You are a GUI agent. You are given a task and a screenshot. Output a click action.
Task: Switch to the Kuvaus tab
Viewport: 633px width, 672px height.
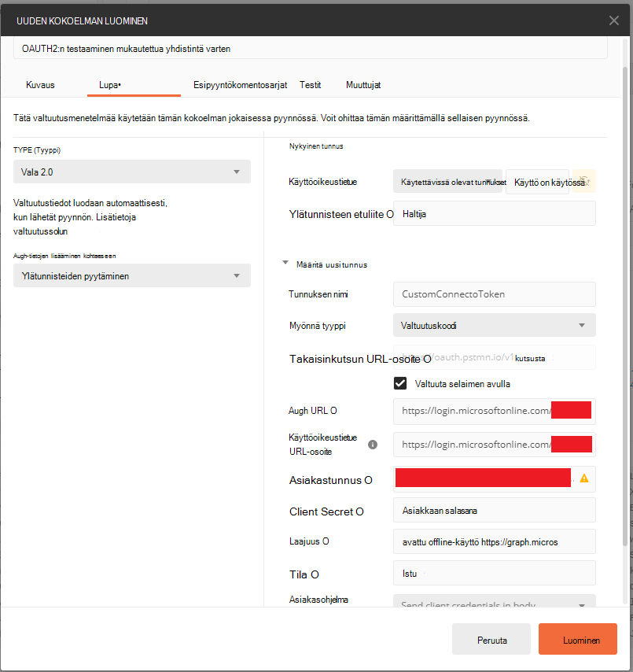tap(40, 85)
